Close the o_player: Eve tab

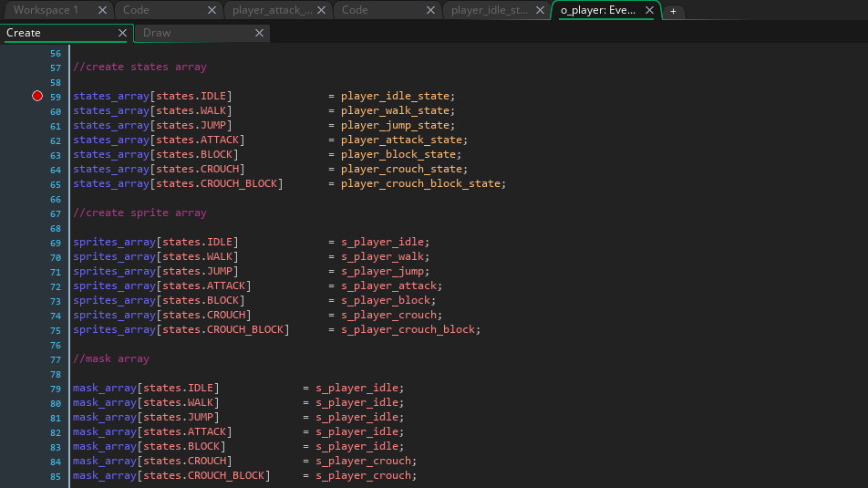649,10
